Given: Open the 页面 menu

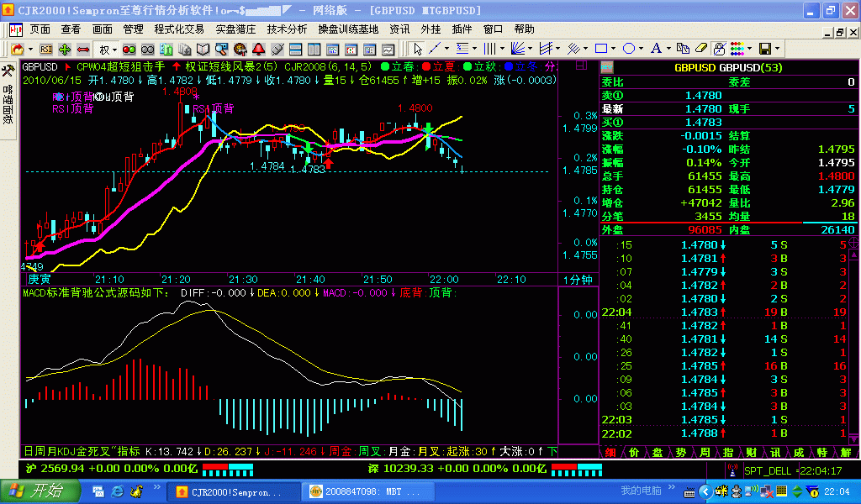Looking at the screenshot, I should click(40, 29).
